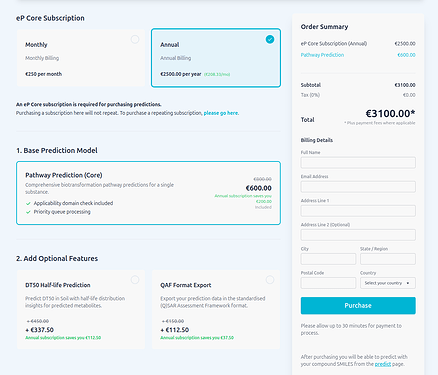The height and width of the screenshot is (375, 438).
Task: Click the '€2500.00 per year' price text
Action: point(181,74)
